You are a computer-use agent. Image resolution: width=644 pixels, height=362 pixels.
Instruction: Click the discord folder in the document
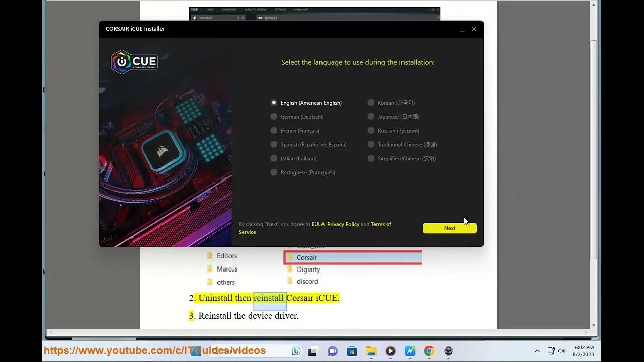(x=303, y=282)
